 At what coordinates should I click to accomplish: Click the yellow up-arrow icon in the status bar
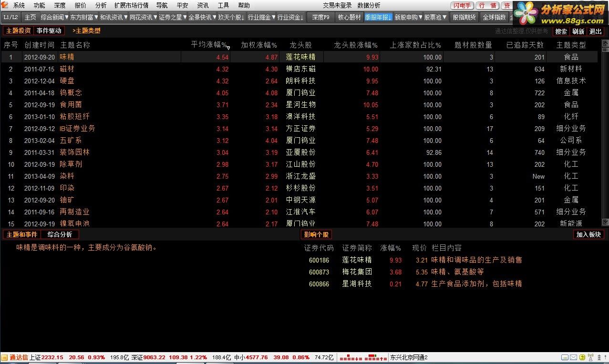(x=582, y=358)
